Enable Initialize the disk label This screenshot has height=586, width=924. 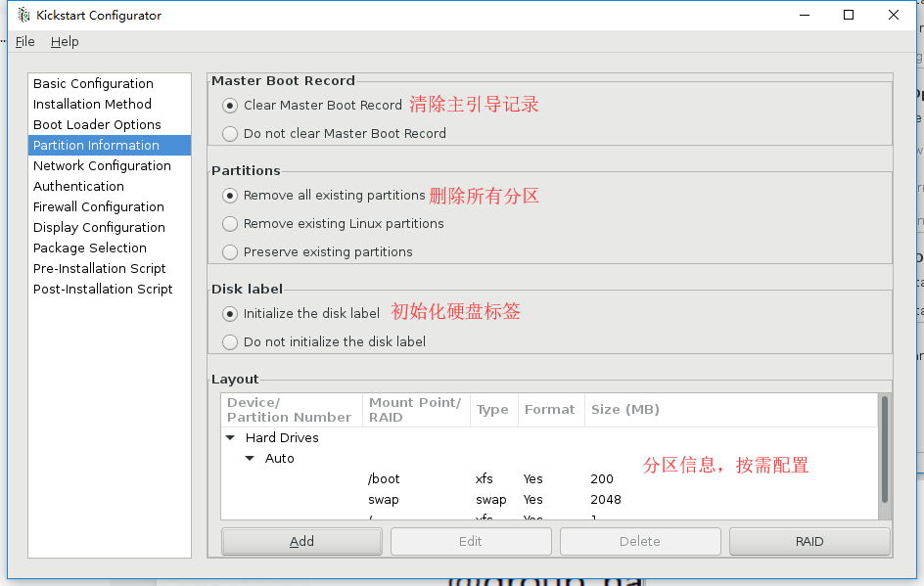click(x=230, y=314)
